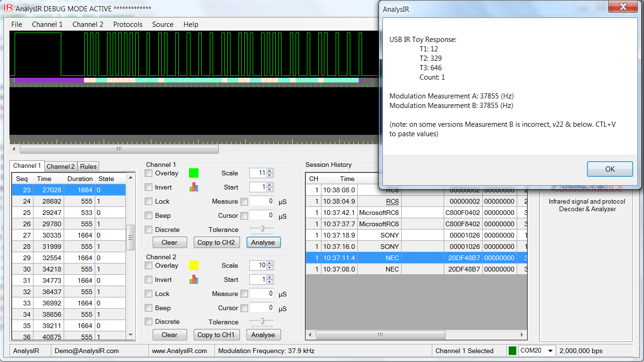Click the Channel 1 histogram chart icon

194,187
